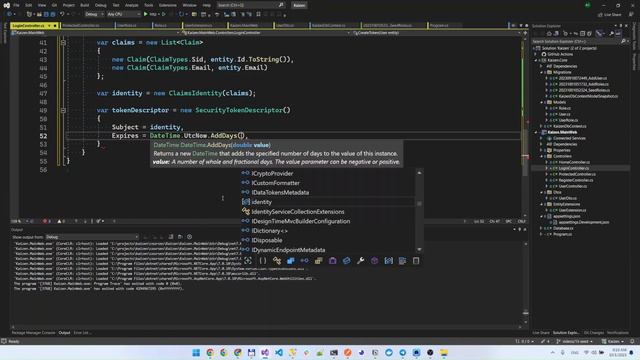Filter IntelliSense by curly braces namespace icon
The image size is (640, 360).
point(262,260)
